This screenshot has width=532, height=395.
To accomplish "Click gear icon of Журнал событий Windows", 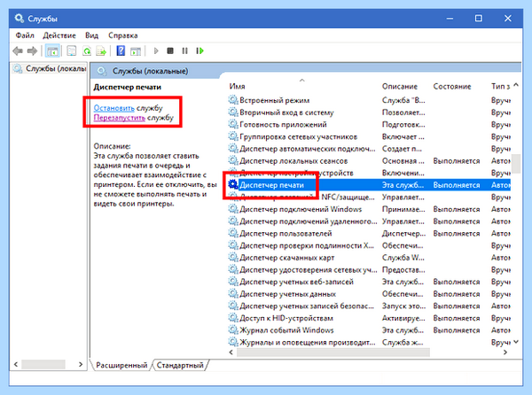I will click(x=233, y=330).
